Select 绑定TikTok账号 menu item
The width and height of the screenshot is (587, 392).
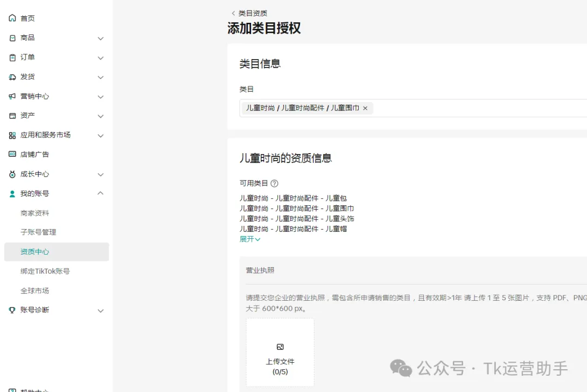pos(45,271)
